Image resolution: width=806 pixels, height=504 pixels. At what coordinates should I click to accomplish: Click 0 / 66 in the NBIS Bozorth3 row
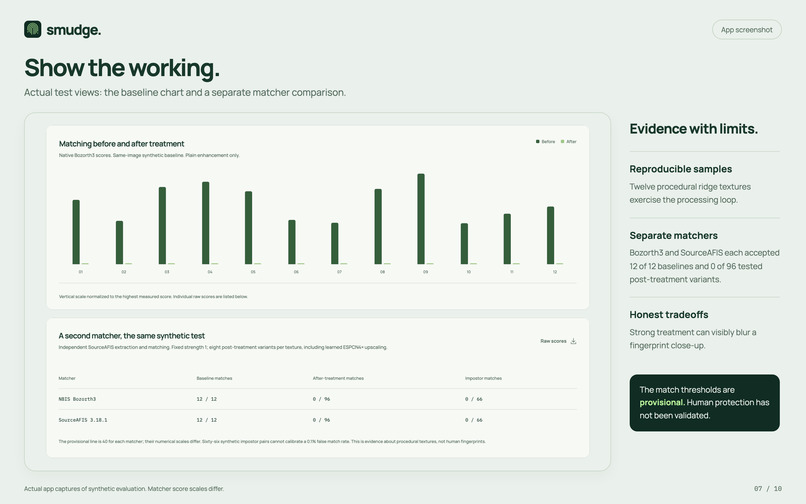pos(474,399)
